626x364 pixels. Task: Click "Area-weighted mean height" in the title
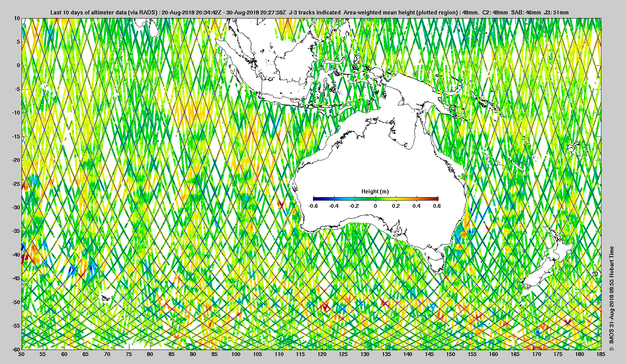coord(379,13)
